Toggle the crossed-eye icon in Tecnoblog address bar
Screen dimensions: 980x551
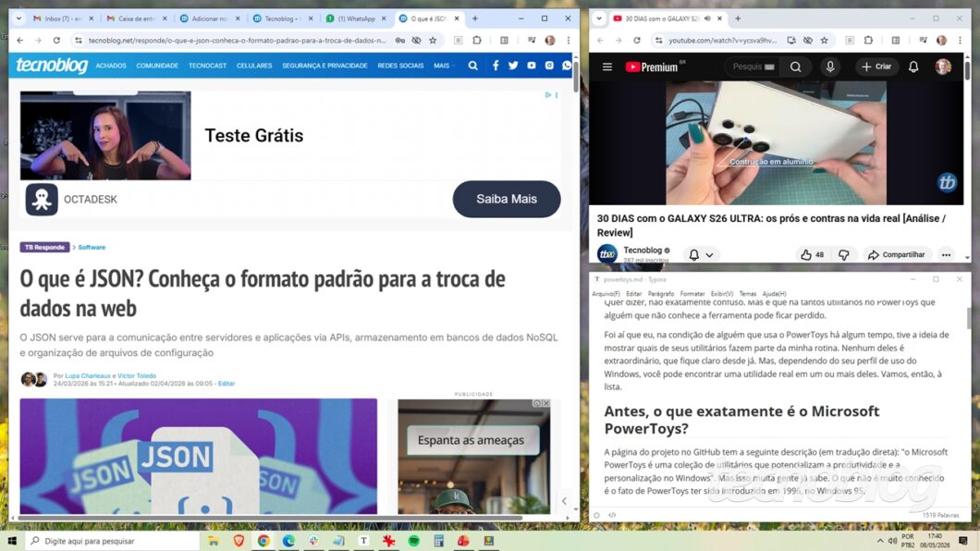(416, 41)
